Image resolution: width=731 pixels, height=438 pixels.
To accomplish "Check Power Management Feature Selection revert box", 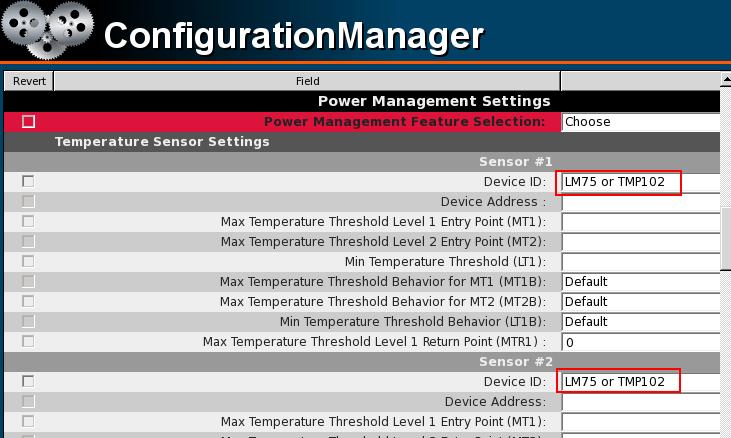I will [x=28, y=122].
